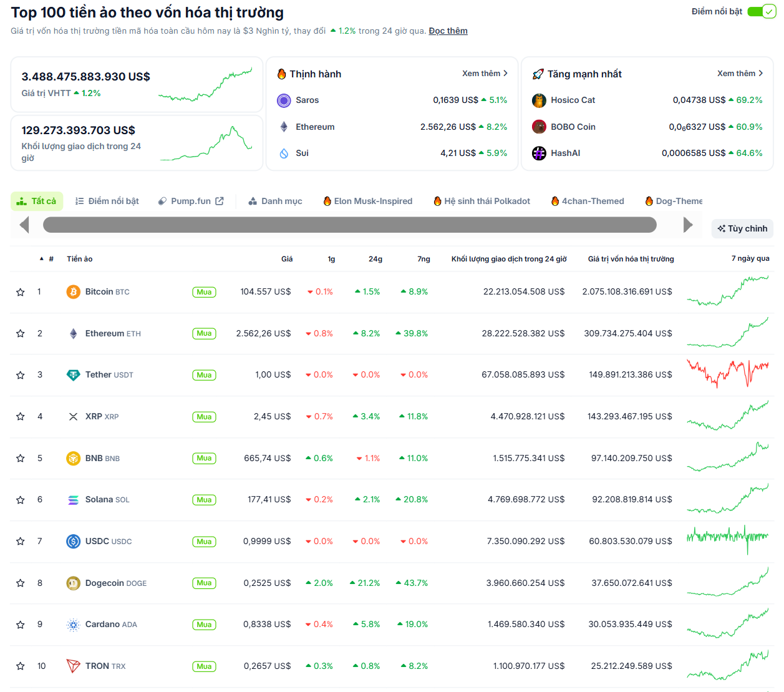Click the fire icon beside Thịnh hành
Viewport: 784px width, 692px height.
coord(282,74)
